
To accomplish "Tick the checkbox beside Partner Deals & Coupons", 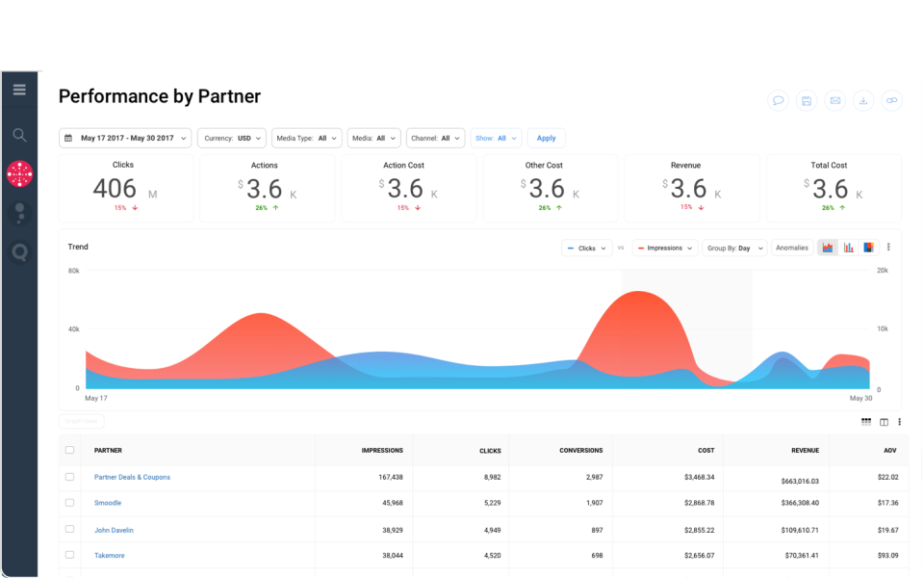I will point(69,476).
